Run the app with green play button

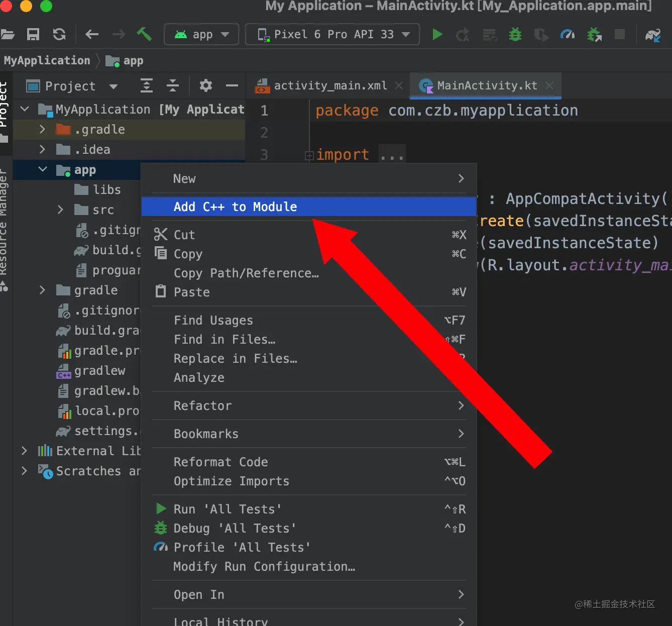point(437,34)
